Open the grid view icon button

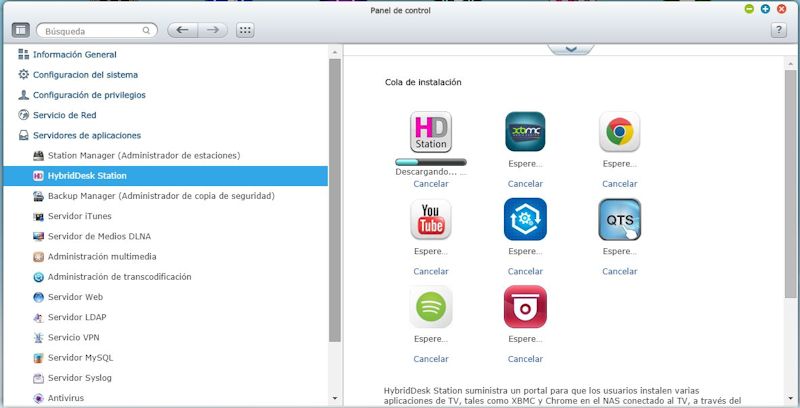click(245, 30)
